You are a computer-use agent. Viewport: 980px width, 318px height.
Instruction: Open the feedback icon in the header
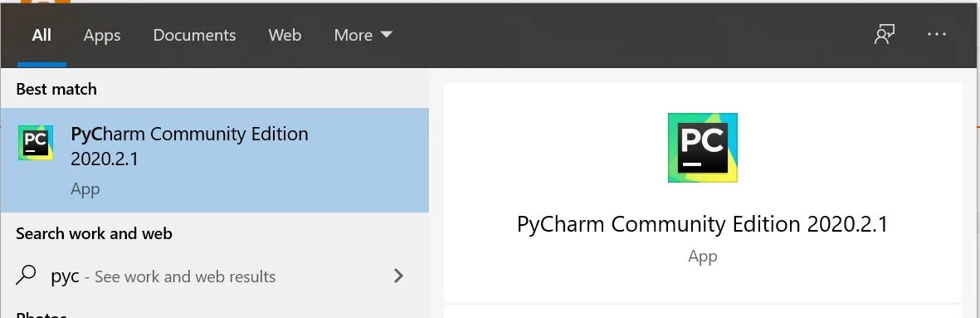pyautogui.click(x=885, y=34)
